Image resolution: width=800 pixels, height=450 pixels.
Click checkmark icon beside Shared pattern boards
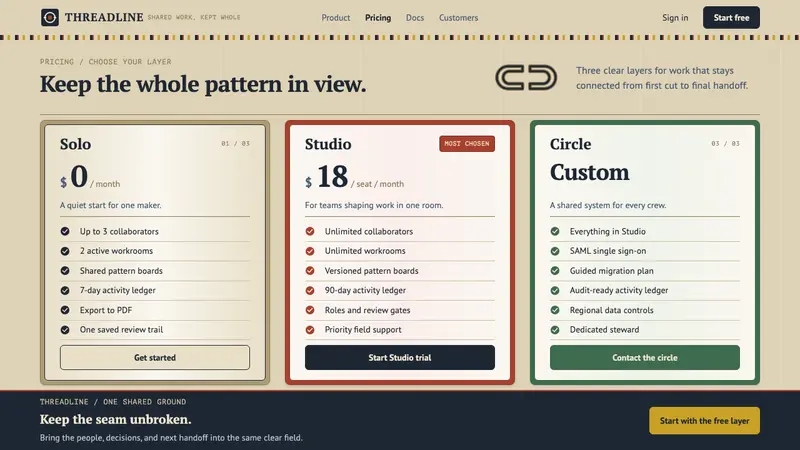(x=65, y=270)
